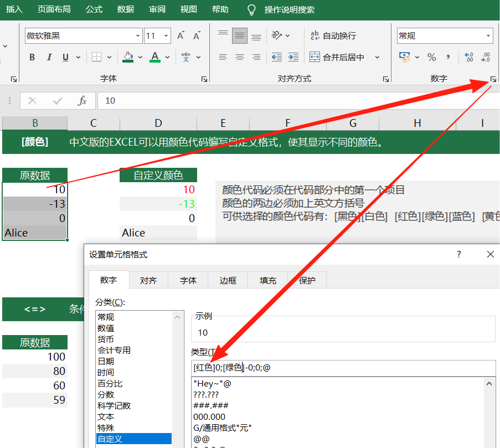Viewport: 500px width, 448px height.
Task: Decrease font size with small A
Action: pyautogui.click(x=197, y=35)
